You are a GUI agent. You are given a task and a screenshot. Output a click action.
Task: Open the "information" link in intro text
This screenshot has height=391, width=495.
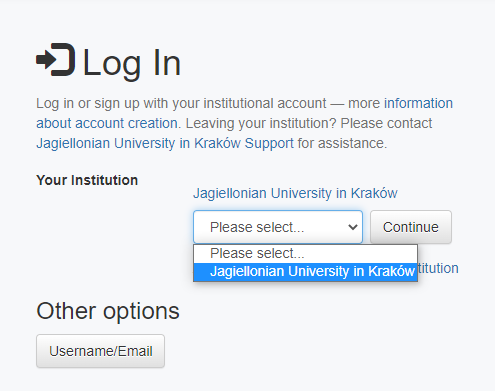click(x=418, y=103)
